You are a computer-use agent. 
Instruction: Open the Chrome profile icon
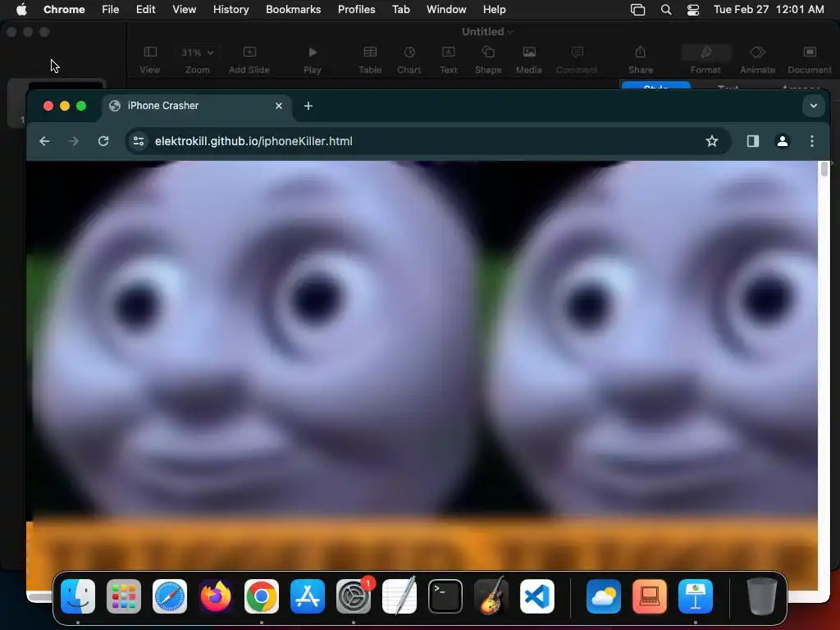click(x=782, y=141)
